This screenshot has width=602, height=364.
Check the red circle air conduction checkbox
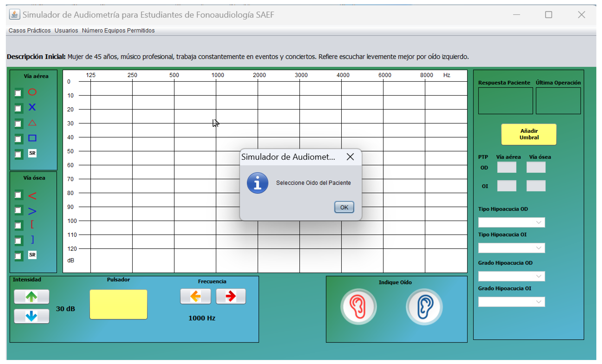[x=18, y=93]
